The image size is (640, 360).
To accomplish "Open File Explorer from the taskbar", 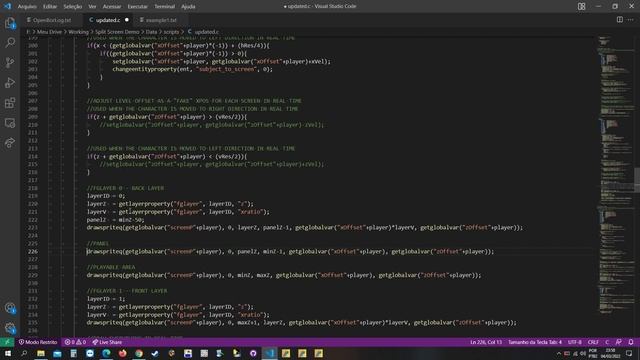I will [x=41, y=353].
